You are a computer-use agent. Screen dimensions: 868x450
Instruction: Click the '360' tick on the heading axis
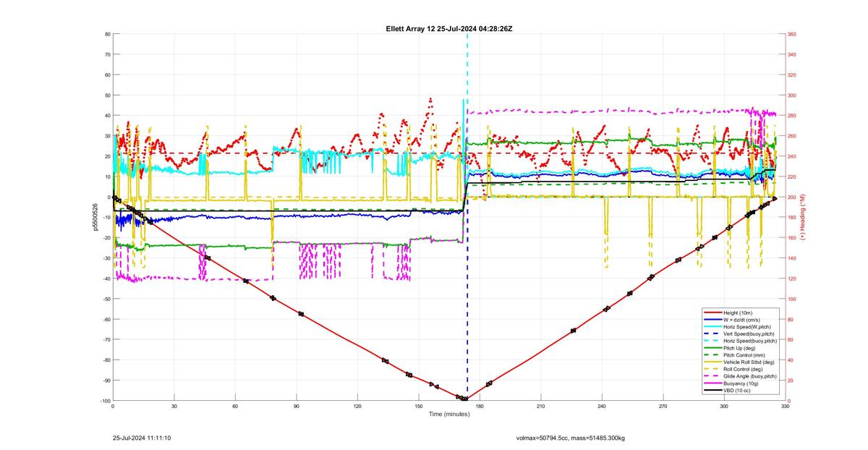point(793,34)
